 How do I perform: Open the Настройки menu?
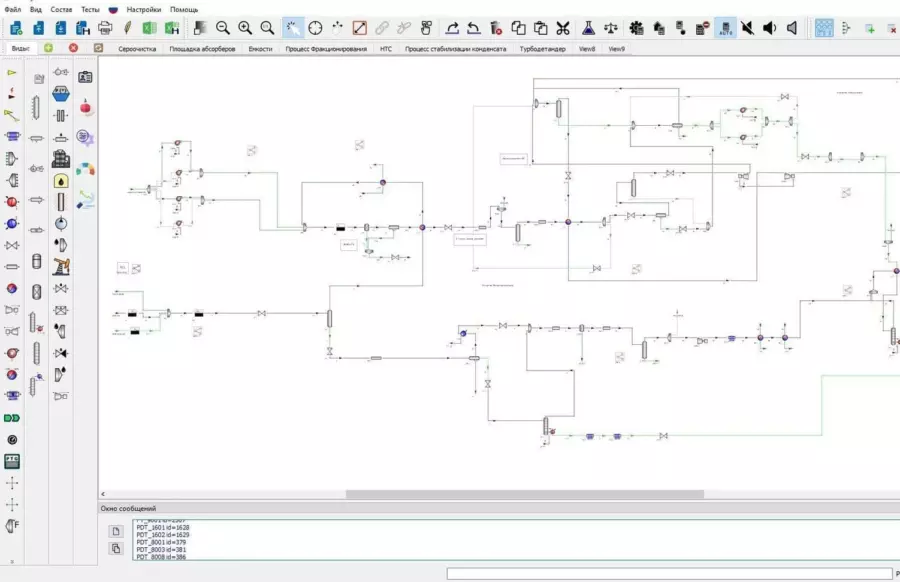(x=143, y=10)
